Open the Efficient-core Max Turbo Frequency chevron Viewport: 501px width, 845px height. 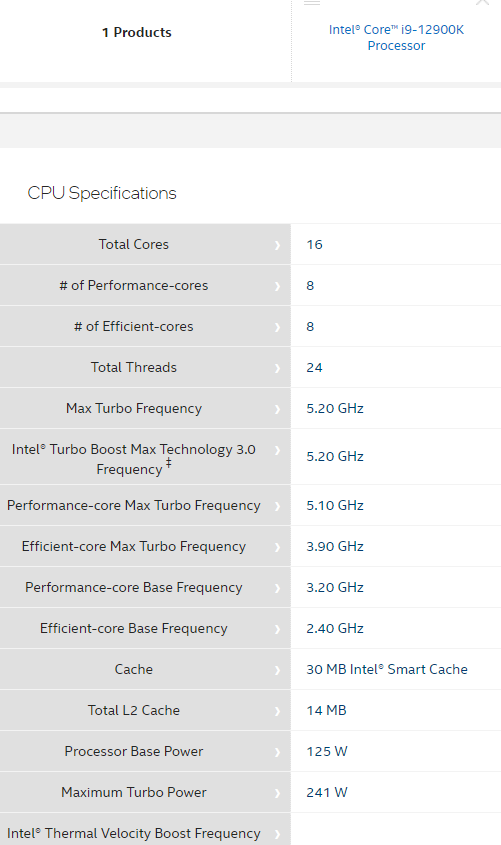(277, 547)
